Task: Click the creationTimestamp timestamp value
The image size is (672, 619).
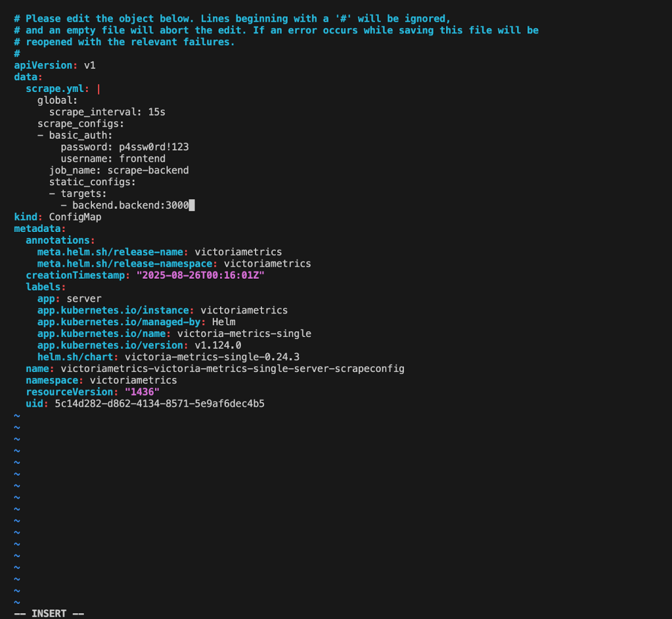Action: tap(200, 275)
